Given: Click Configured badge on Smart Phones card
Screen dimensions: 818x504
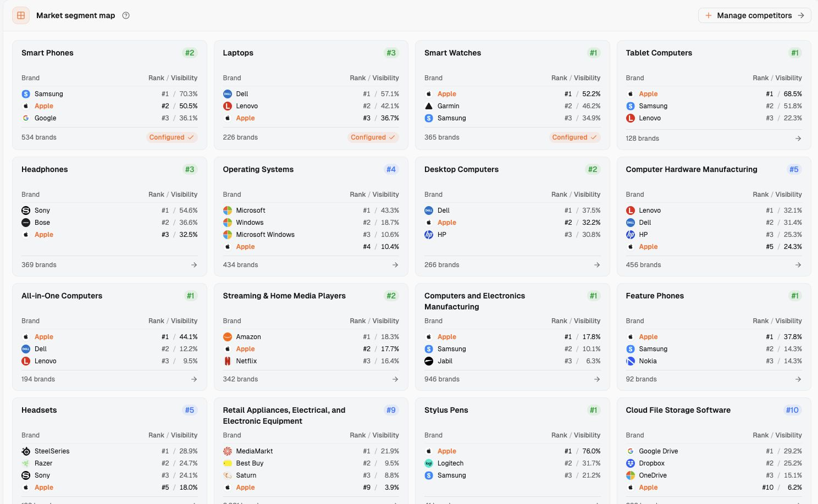Looking at the screenshot, I should pos(172,137).
